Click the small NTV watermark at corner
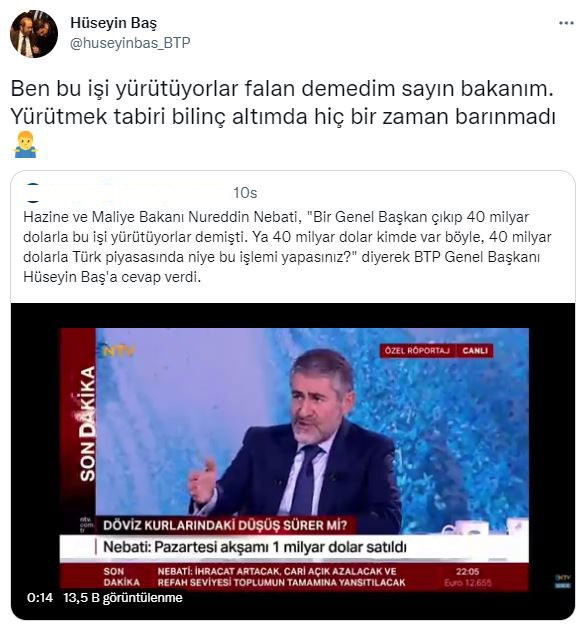 click(563, 581)
